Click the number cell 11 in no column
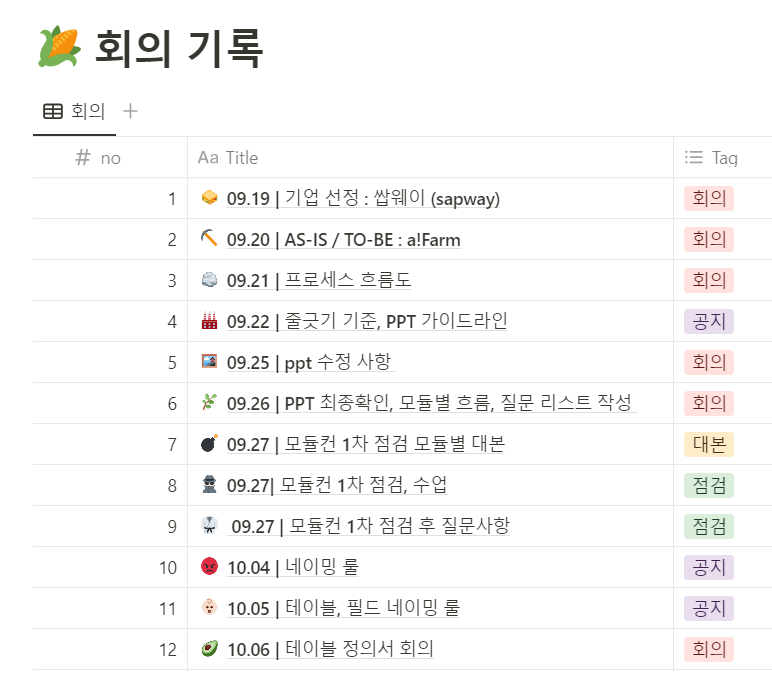Screen dimensions: 772x680 pyautogui.click(x=110, y=608)
